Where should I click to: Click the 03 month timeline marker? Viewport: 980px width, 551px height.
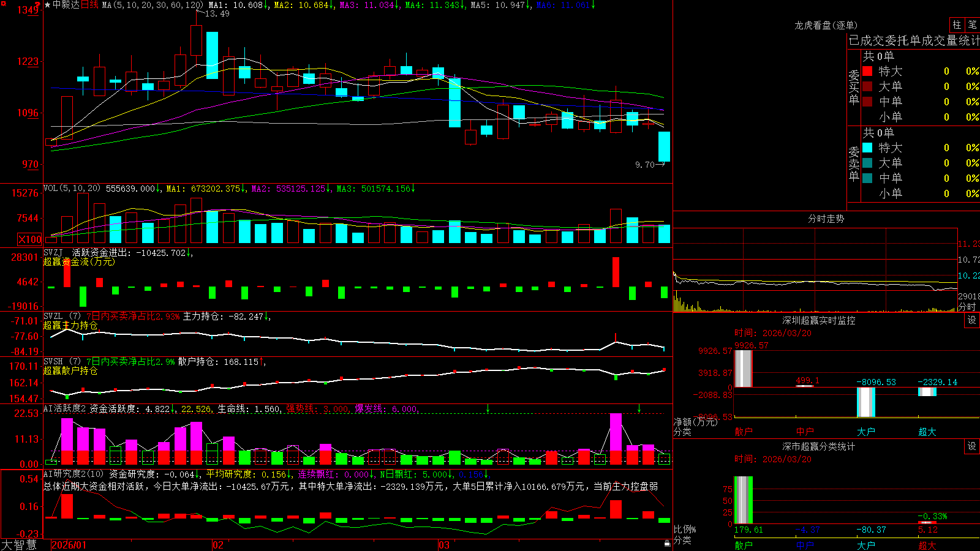444,545
